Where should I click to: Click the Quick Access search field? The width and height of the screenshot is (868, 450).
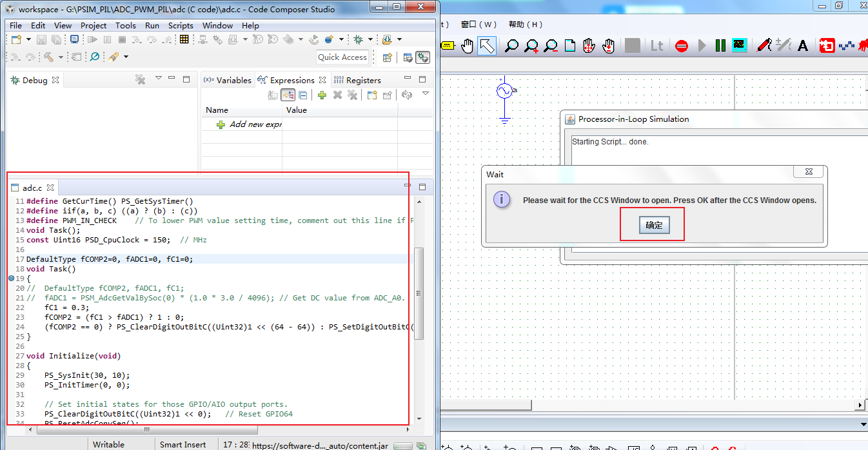(342, 57)
